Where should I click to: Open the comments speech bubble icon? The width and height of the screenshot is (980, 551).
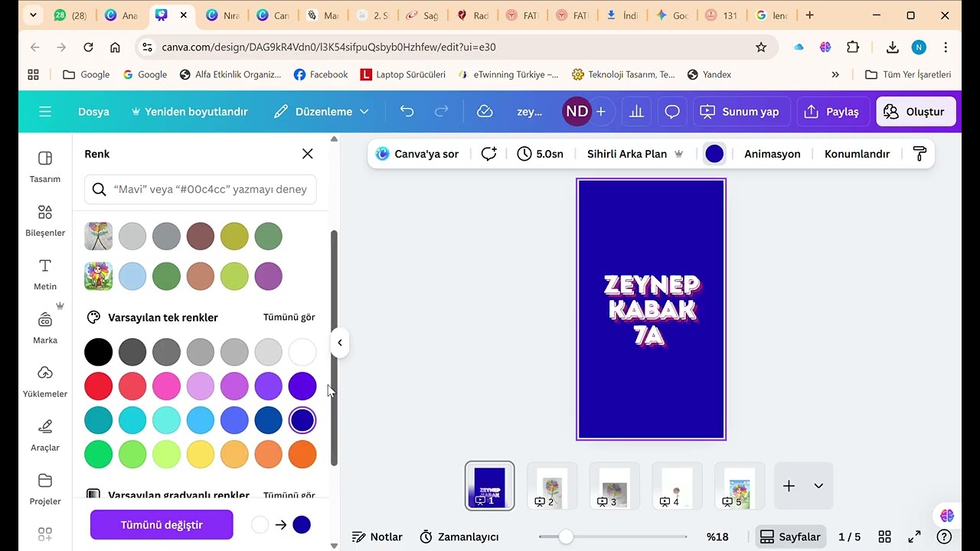(x=672, y=112)
